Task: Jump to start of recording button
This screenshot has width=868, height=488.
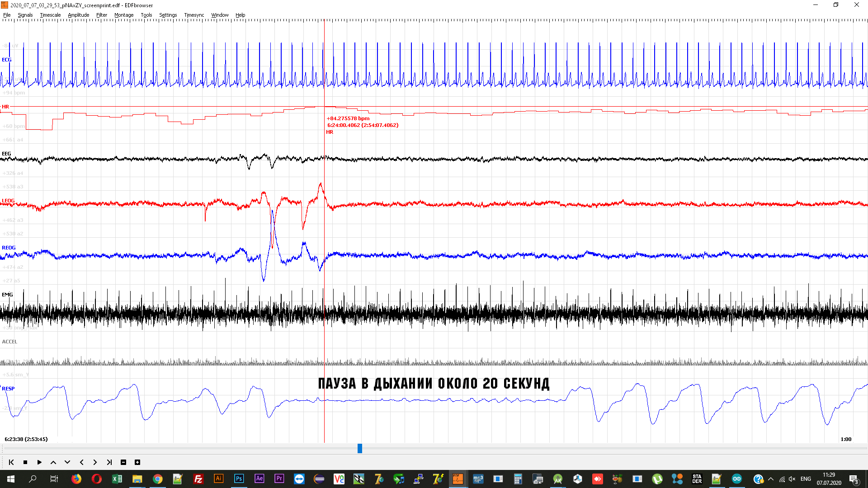Action: tap(11, 462)
